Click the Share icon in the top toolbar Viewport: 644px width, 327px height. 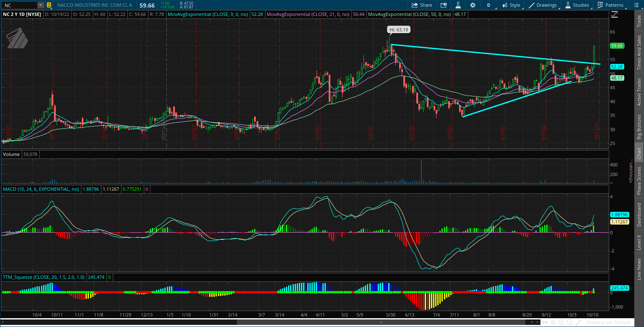tap(422, 5)
